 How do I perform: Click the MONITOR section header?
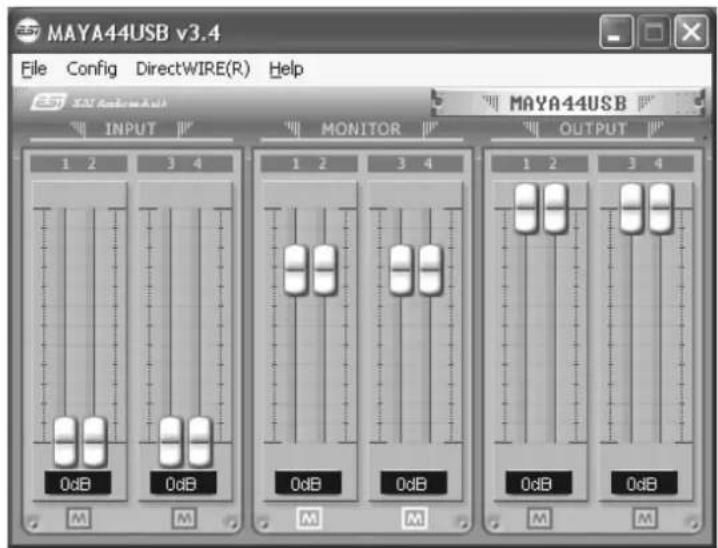point(361,129)
